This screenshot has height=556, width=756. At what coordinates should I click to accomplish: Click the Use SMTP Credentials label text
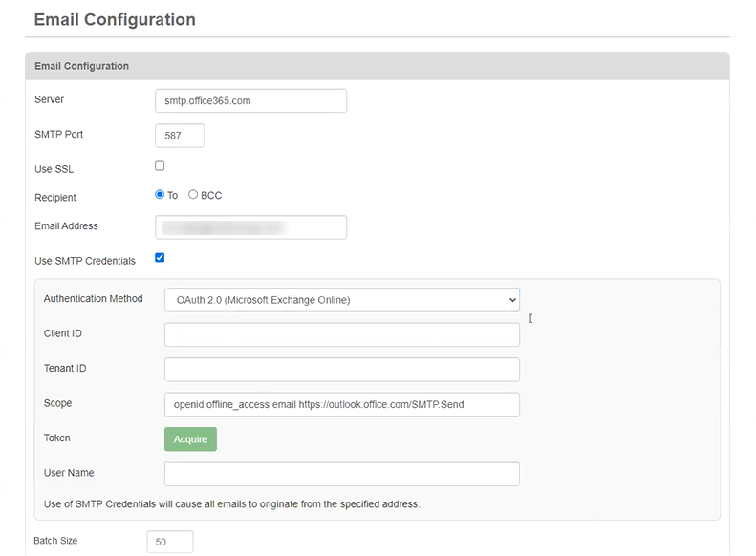coord(85,261)
